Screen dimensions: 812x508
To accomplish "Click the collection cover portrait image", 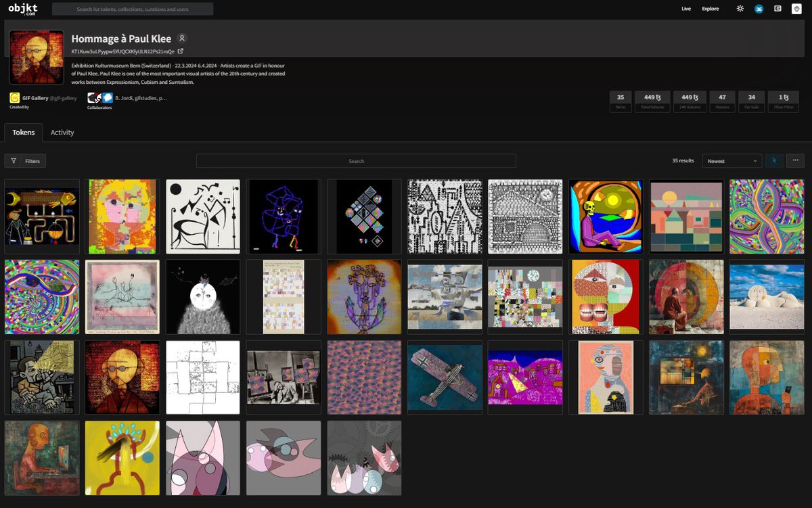I will click(x=37, y=57).
